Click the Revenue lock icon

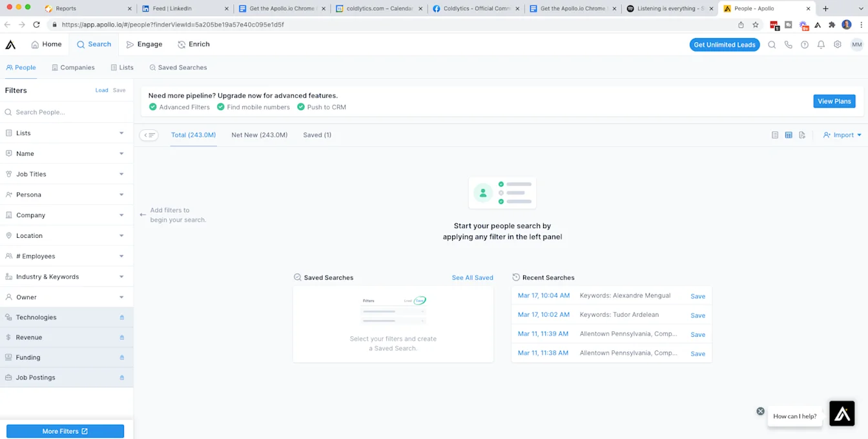(x=121, y=337)
